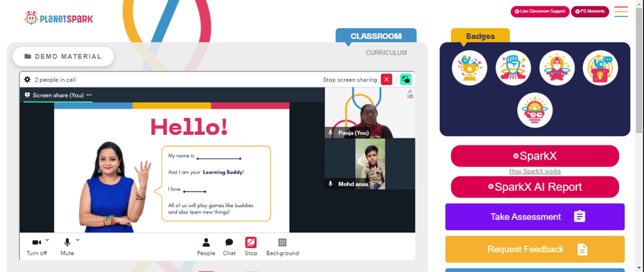Image resolution: width=644 pixels, height=272 pixels.
Task: Open the People panel
Action: pyautogui.click(x=206, y=247)
